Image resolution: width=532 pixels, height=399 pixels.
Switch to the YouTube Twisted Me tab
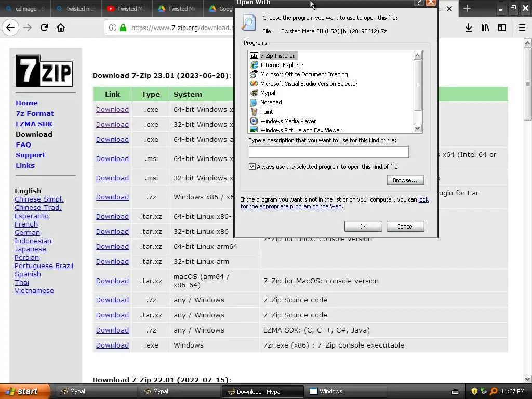tap(127, 9)
